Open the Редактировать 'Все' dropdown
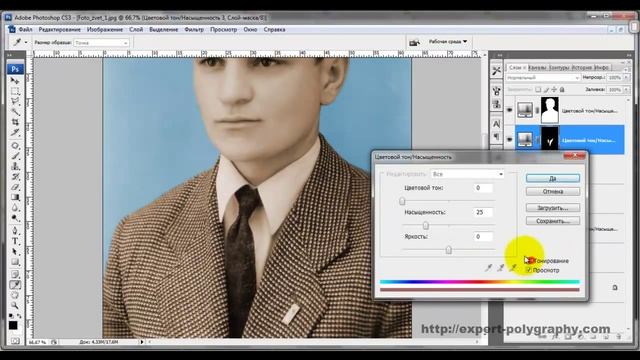This screenshot has width=640, height=360. coord(467,174)
